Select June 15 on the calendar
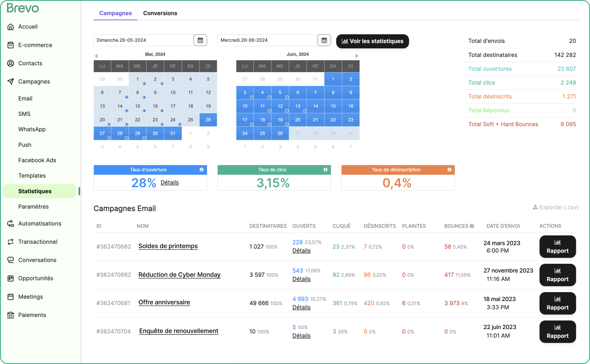 tap(333, 106)
